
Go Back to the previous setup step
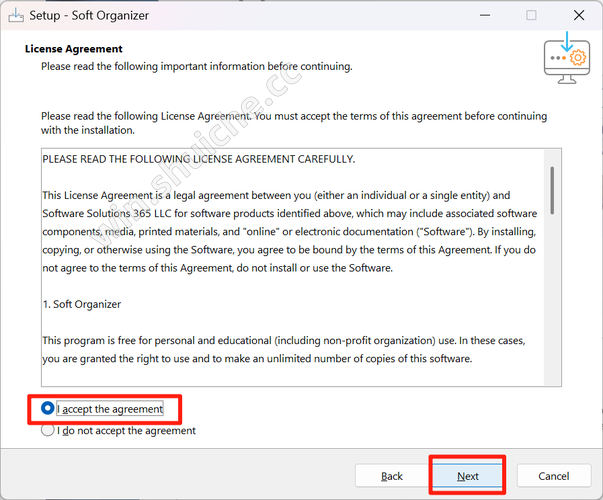(392, 476)
